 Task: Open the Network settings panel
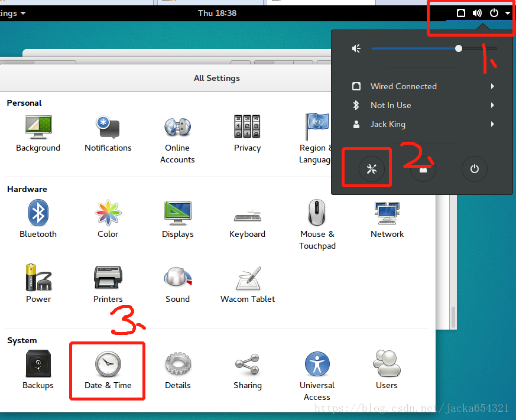point(387,220)
